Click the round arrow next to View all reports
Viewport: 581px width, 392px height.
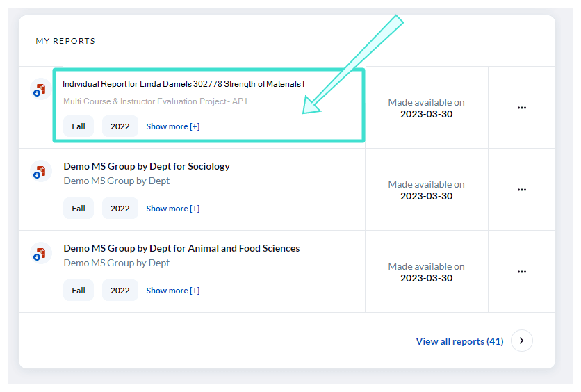(x=522, y=341)
